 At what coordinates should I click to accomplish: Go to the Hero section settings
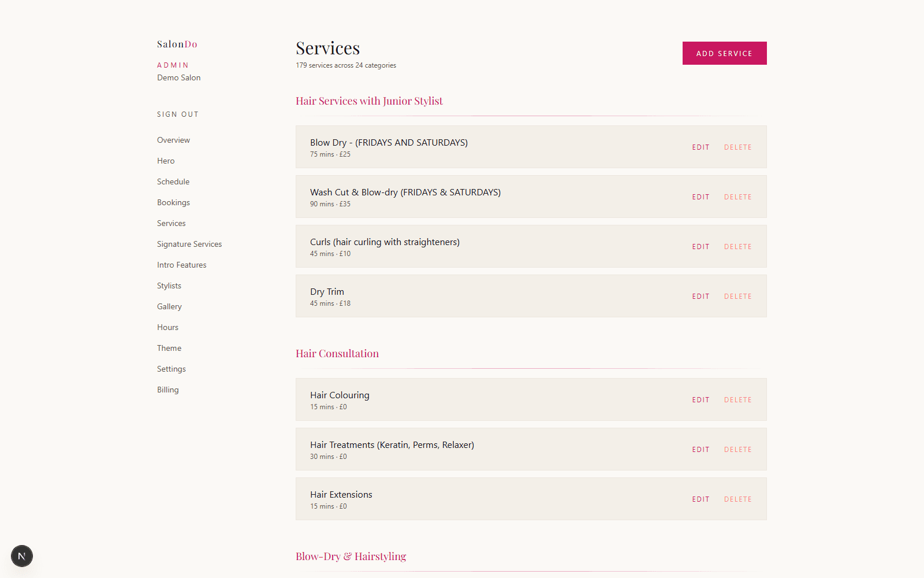pos(166,161)
